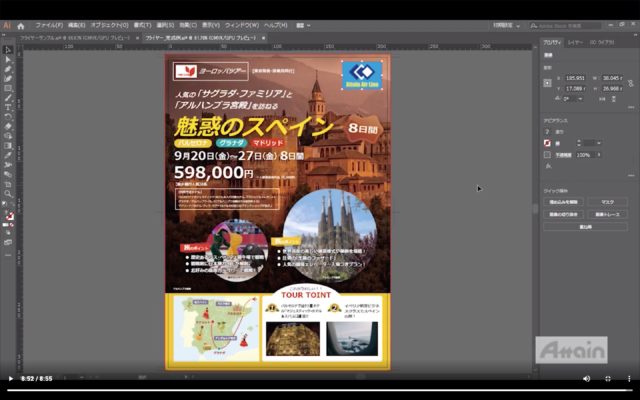Click the fx effects icon in Appearance
Screen dimensions: 640x400
(x=548, y=166)
